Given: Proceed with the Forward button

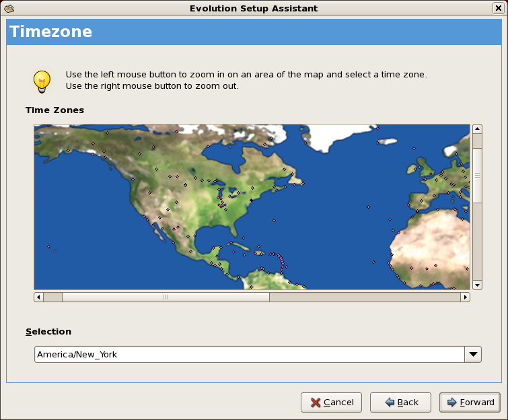Looking at the screenshot, I should (x=470, y=403).
